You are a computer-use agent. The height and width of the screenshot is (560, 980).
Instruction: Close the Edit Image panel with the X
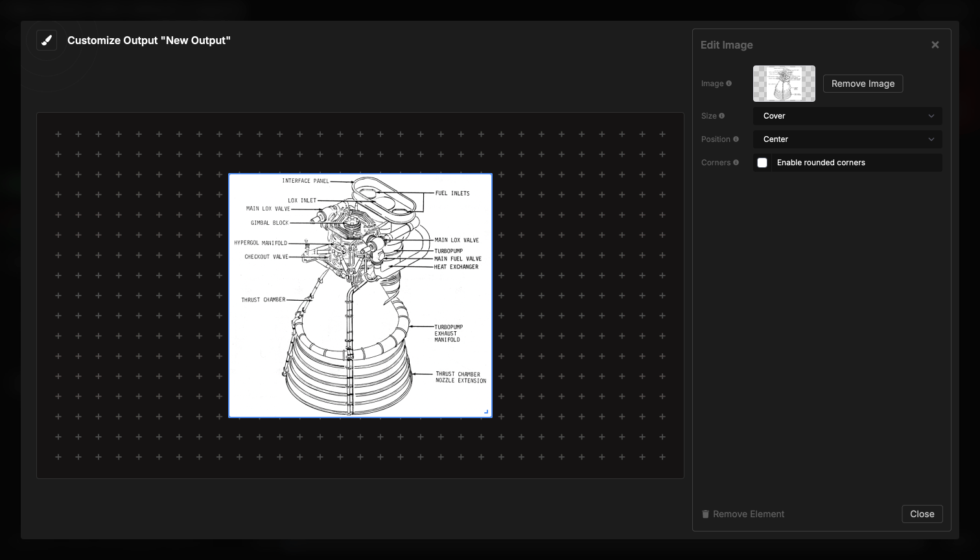coord(935,44)
